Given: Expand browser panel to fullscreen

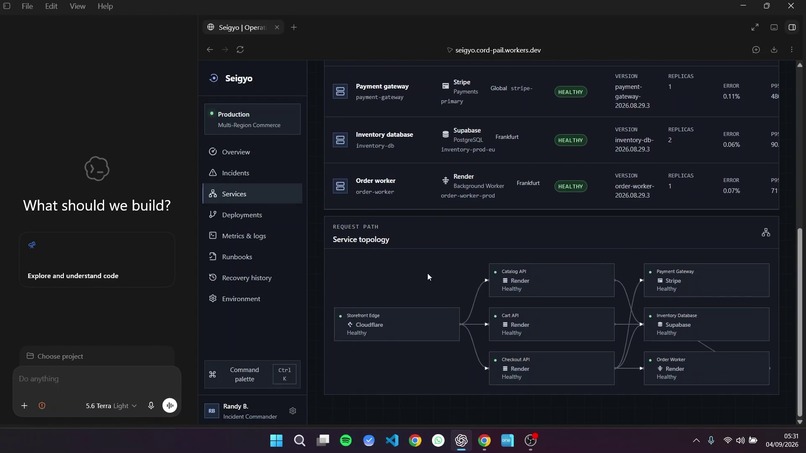Looking at the screenshot, I should 755,27.
